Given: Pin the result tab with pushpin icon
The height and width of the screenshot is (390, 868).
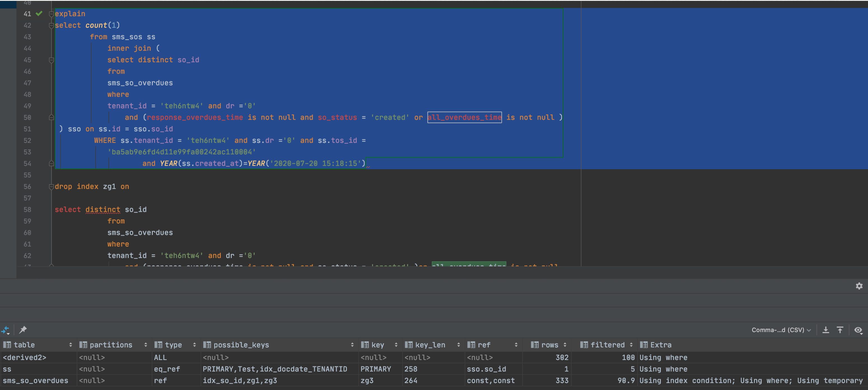Looking at the screenshot, I should click(23, 330).
